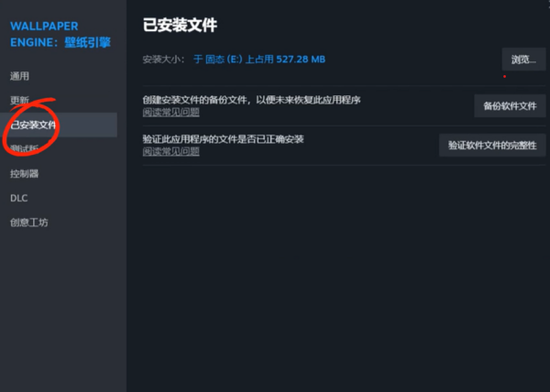The height and width of the screenshot is (392, 550).
Task: Select the 已安装文件 sidebar tab
Action: click(x=59, y=125)
